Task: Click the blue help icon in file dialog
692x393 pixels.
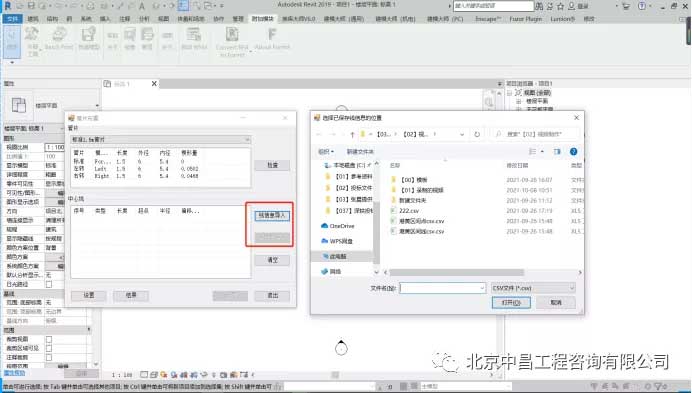Action: click(x=573, y=151)
